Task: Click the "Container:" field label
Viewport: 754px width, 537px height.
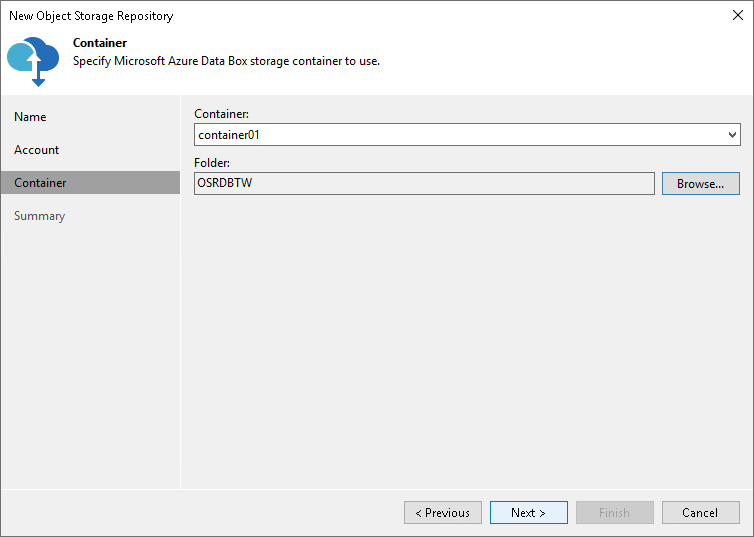Action: pyautogui.click(x=221, y=115)
